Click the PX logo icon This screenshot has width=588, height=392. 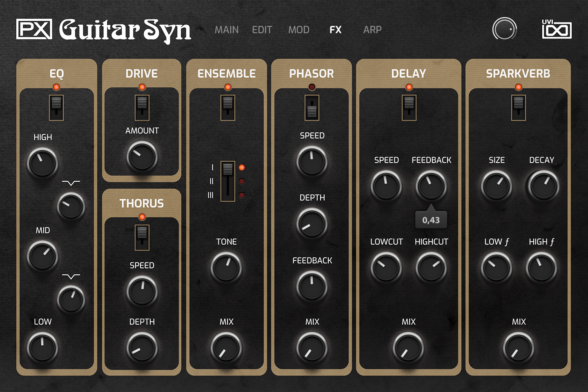tap(34, 29)
